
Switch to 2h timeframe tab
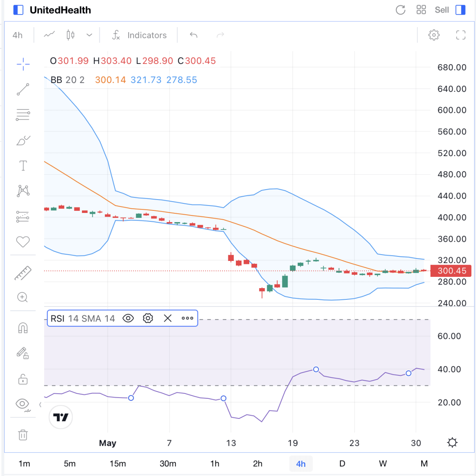[258, 463]
